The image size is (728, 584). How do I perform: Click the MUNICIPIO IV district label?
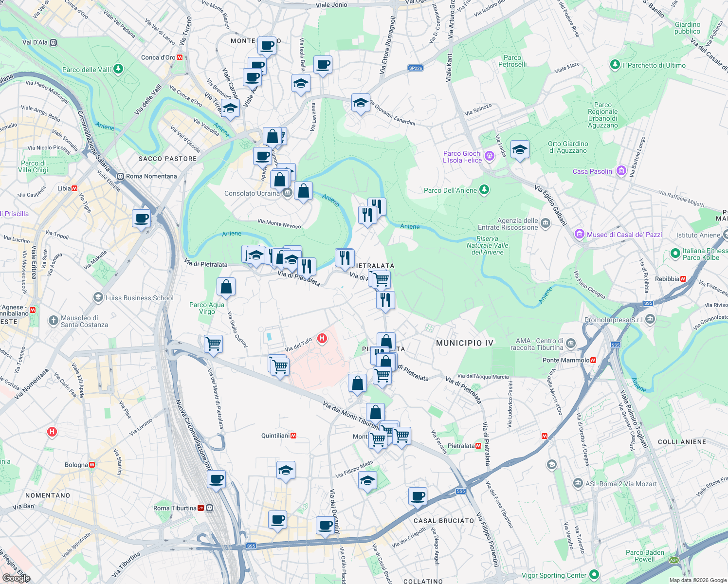[465, 343]
